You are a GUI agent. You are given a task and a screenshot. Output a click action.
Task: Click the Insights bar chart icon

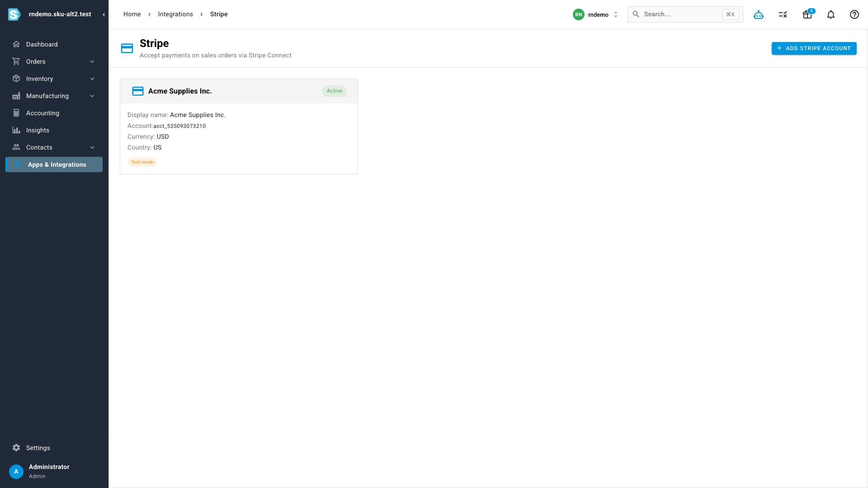pos(16,130)
